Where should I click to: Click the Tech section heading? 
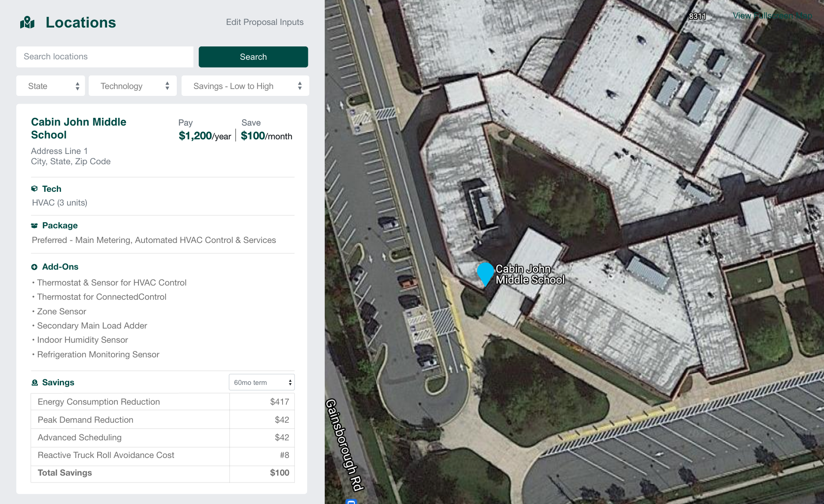52,189
